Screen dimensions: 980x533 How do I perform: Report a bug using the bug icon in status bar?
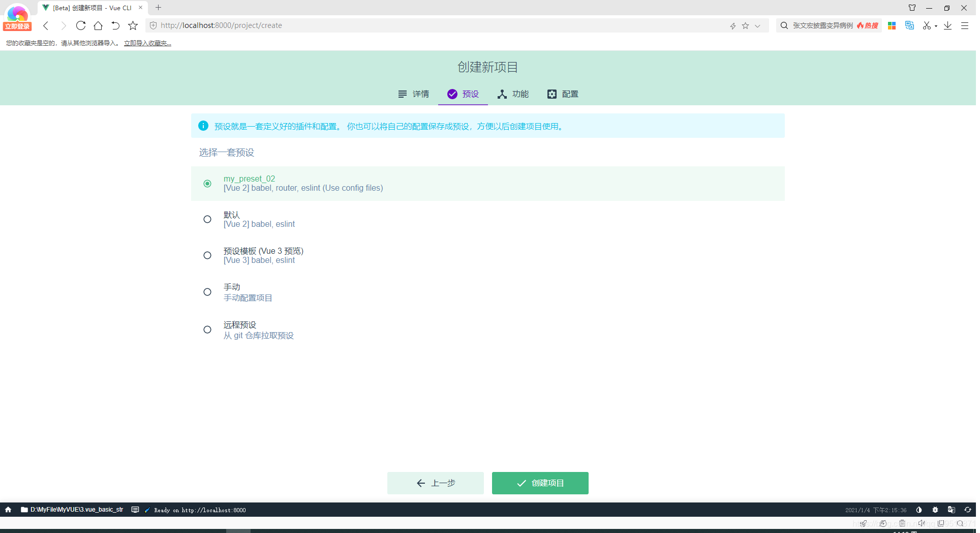pos(935,510)
